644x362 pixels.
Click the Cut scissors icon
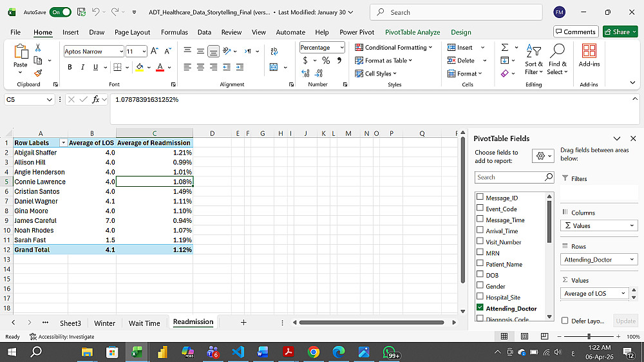point(38,48)
